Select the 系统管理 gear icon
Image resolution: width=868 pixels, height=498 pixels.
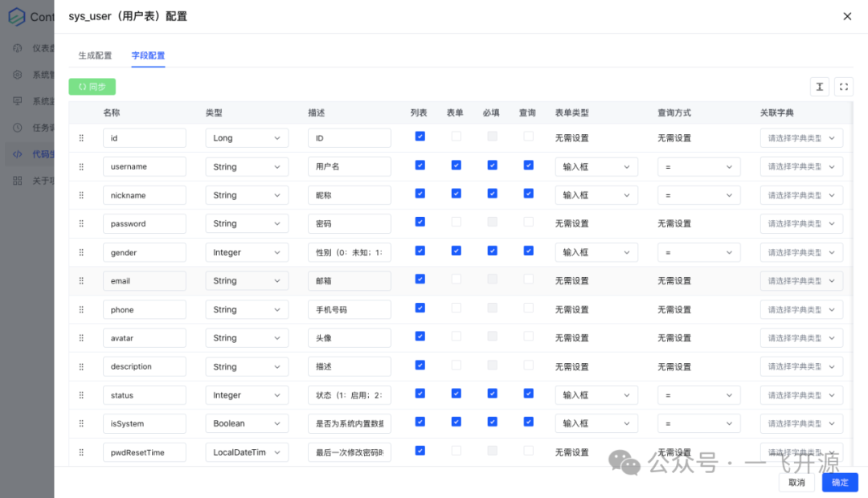point(18,74)
